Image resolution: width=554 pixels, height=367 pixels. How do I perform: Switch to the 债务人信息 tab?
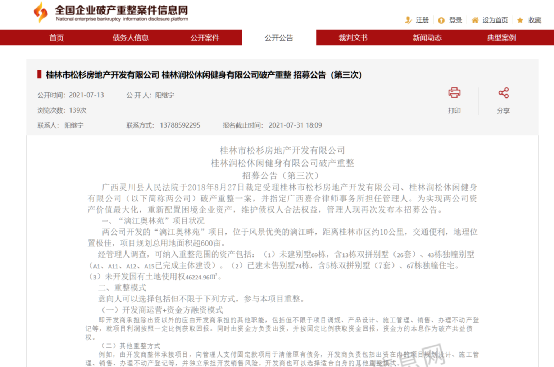coord(130,37)
